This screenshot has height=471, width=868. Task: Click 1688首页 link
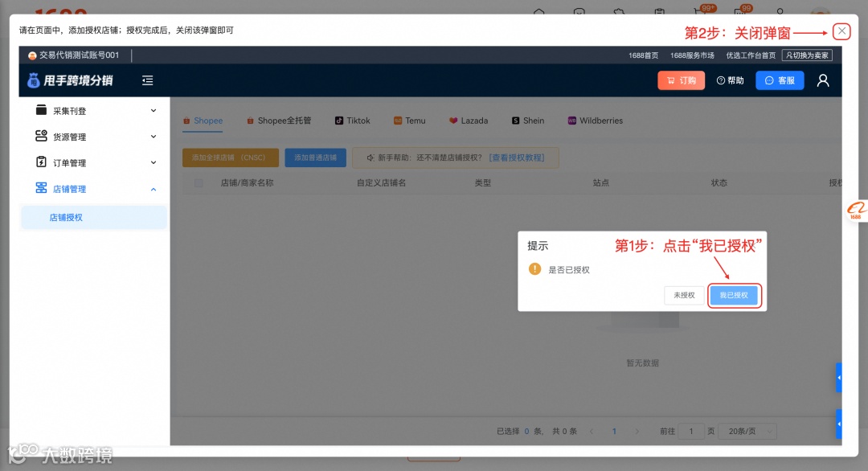pos(643,55)
